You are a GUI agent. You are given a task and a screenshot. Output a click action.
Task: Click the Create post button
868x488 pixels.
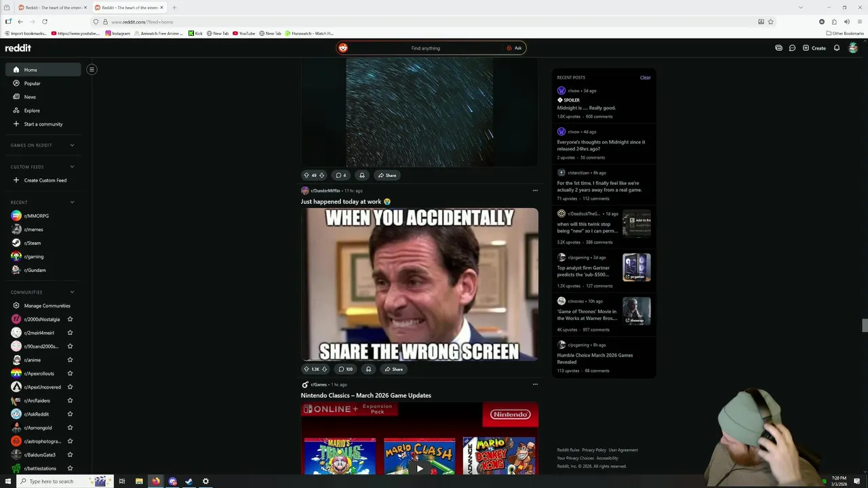814,48
